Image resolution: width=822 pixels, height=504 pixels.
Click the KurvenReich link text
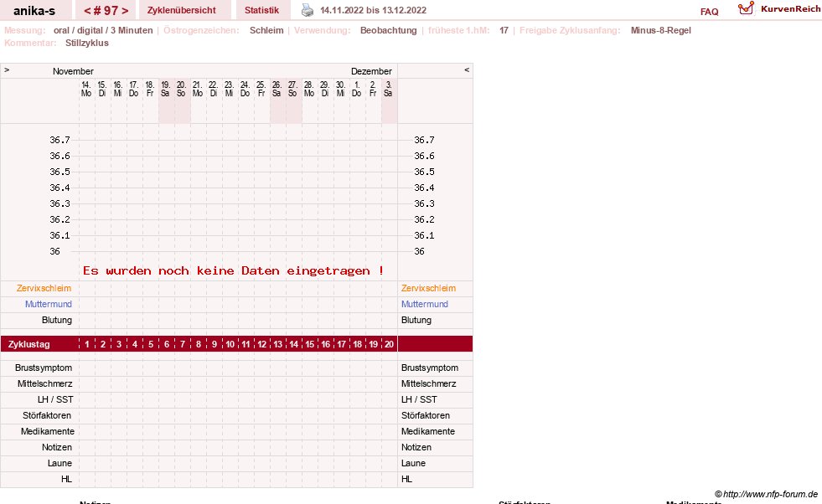click(790, 9)
